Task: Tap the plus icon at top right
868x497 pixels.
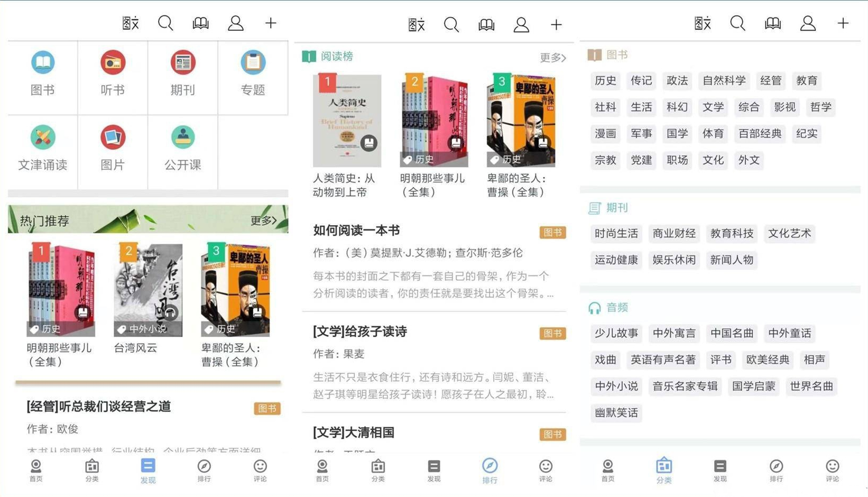Action: click(270, 23)
